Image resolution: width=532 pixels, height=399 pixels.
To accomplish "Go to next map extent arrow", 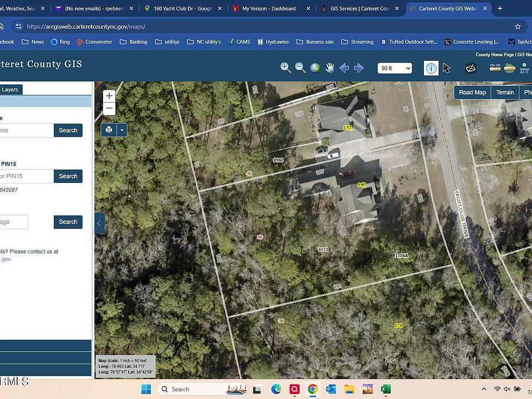I will click(x=359, y=68).
